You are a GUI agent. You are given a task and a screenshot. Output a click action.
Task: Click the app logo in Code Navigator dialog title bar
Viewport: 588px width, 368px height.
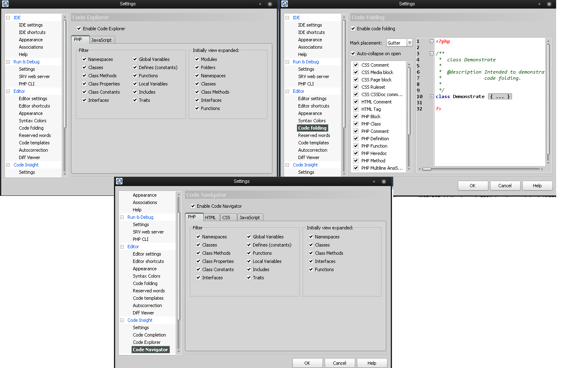pyautogui.click(x=119, y=181)
